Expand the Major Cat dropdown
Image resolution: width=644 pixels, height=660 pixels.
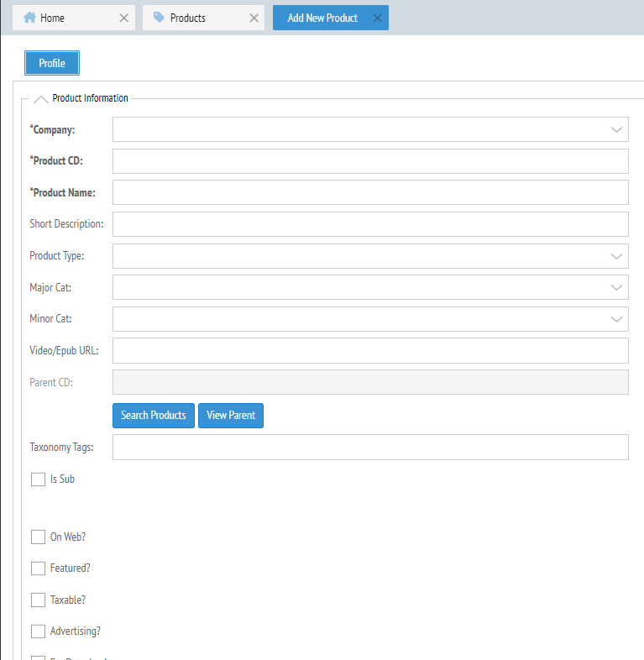click(x=616, y=287)
